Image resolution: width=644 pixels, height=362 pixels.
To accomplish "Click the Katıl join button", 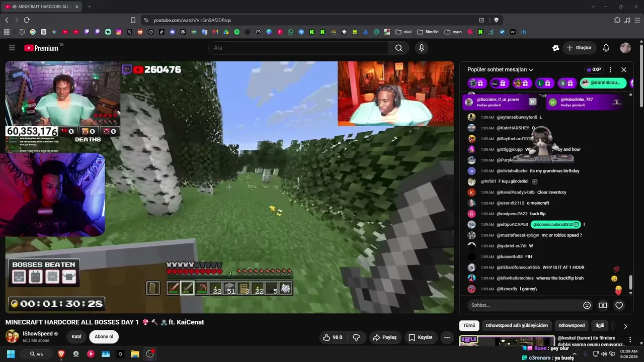I will (x=76, y=337).
